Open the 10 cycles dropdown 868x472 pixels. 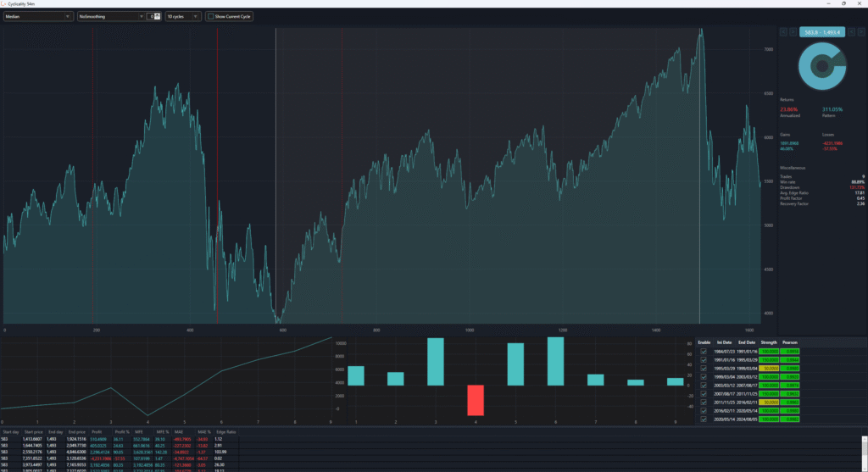(183, 16)
